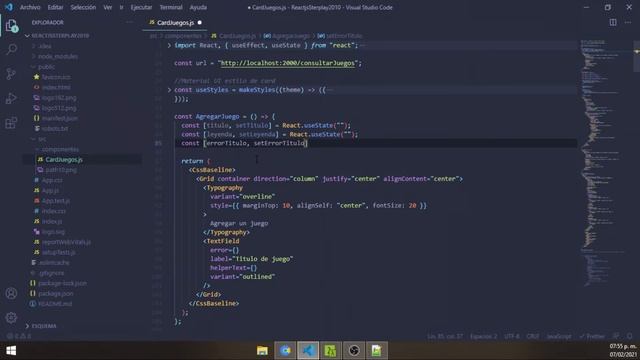Open the green document app on taskbar
Image resolution: width=640 pixels, height=360 pixels.
coord(376,351)
